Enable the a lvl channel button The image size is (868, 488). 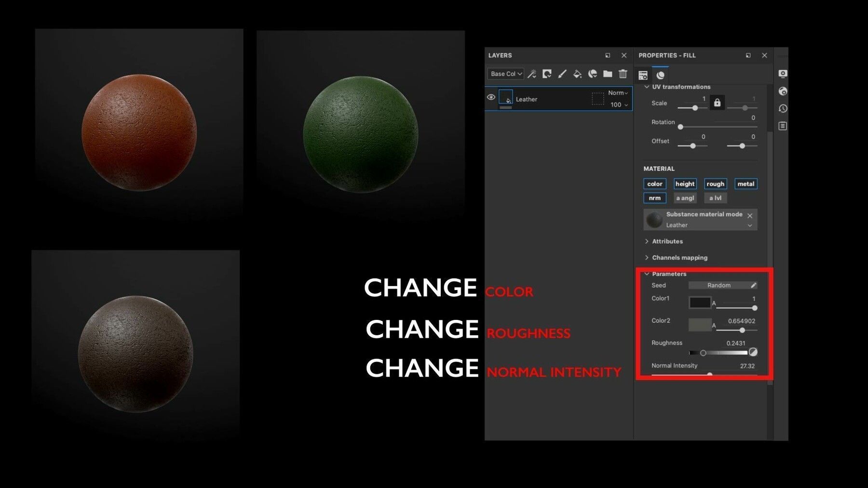(x=715, y=198)
